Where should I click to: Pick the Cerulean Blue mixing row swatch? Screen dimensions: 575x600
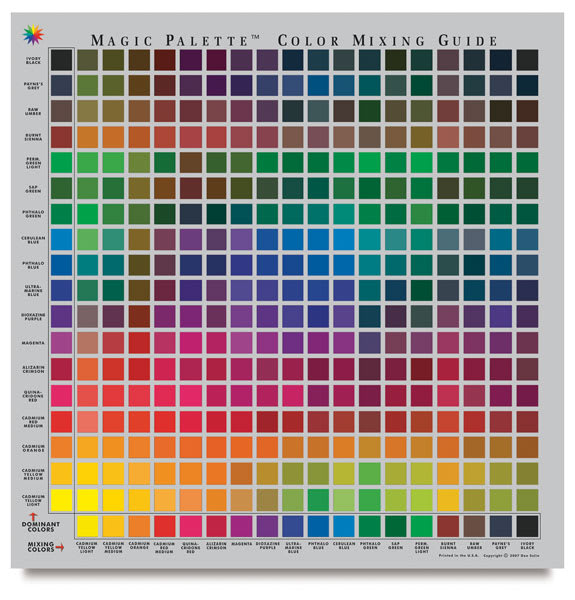[x=344, y=526]
